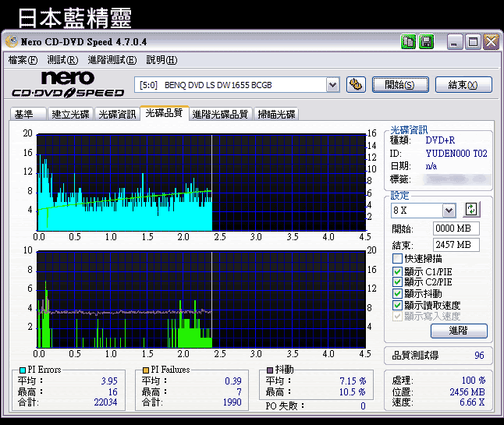Click the 結束(X) button
Viewport: 504px width, 425px height.
point(463,85)
